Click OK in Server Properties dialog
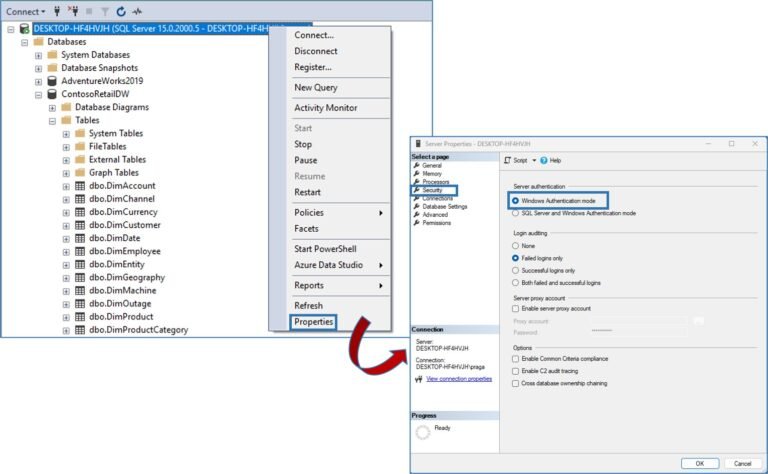Viewport: 768px width, 474px height. click(x=700, y=463)
